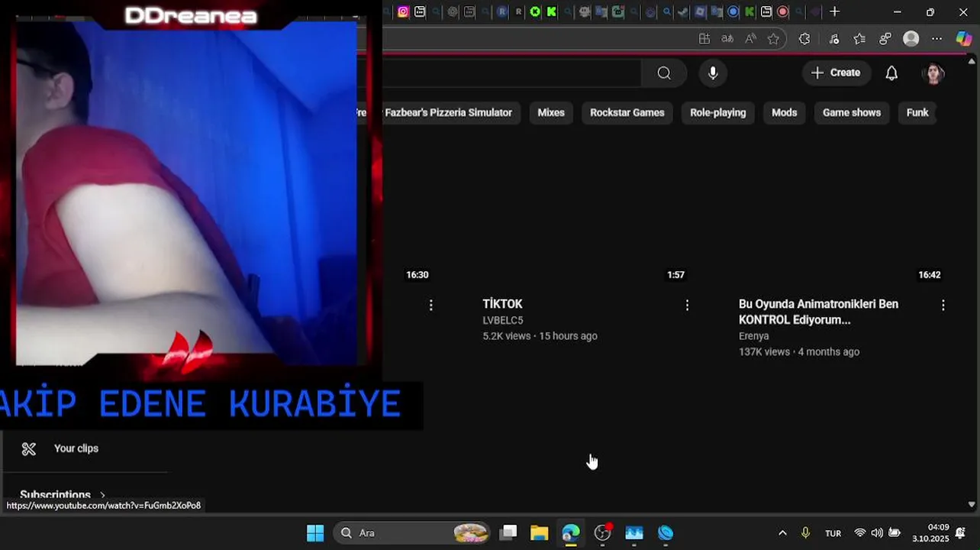Click the YouTube search magnifier button
The width and height of the screenshot is (980, 550).
tap(664, 73)
